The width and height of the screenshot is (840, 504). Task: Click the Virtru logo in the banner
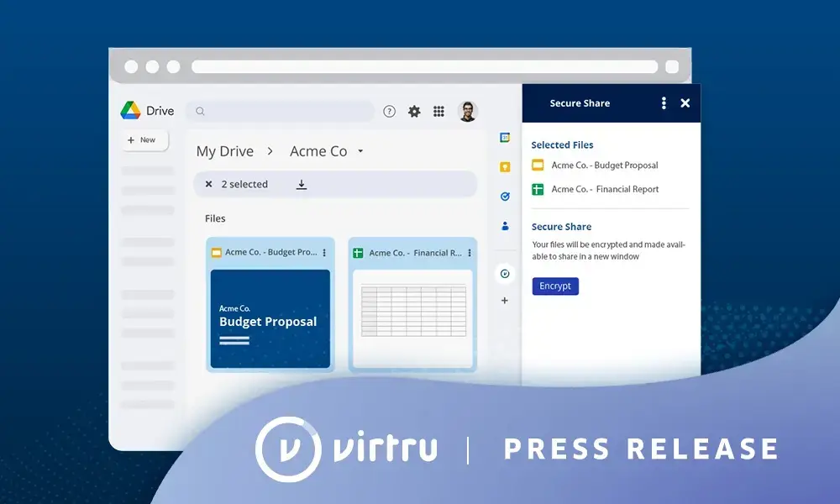(346, 449)
